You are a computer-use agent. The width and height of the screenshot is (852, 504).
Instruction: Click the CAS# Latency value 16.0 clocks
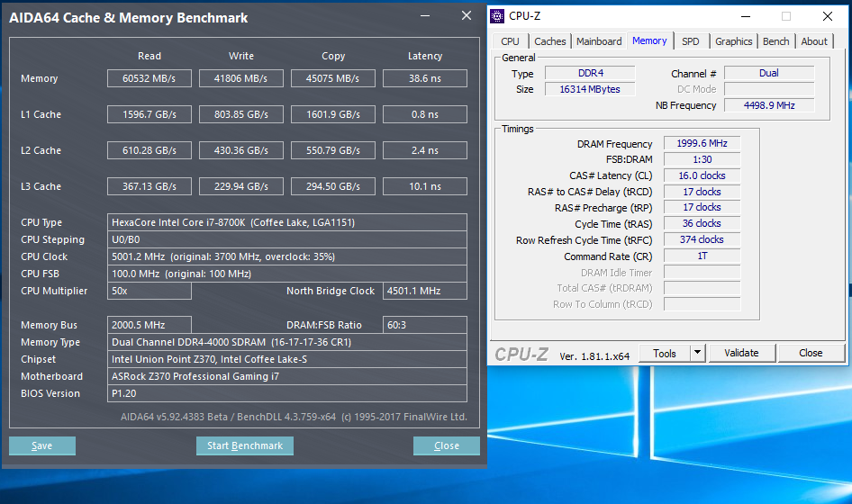coord(702,175)
